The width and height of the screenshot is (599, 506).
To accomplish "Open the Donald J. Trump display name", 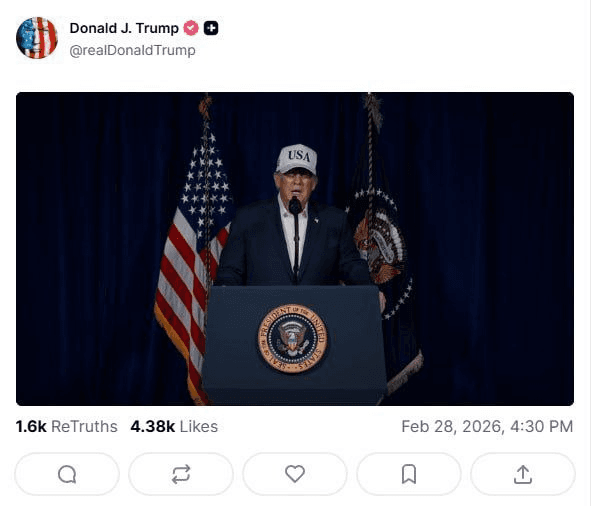I will (x=124, y=28).
